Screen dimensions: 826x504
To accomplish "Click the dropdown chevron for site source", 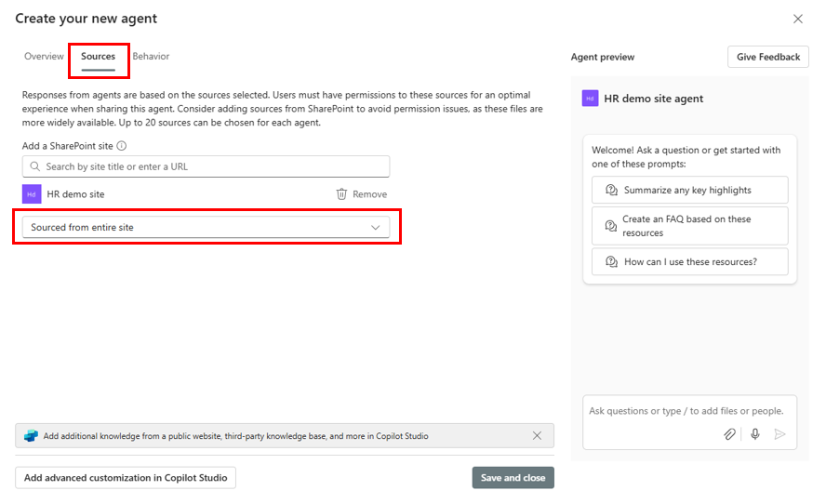I will tap(376, 228).
